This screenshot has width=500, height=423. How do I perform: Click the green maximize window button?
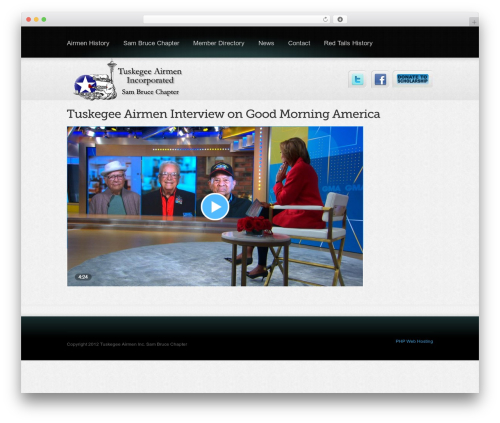[x=44, y=19]
